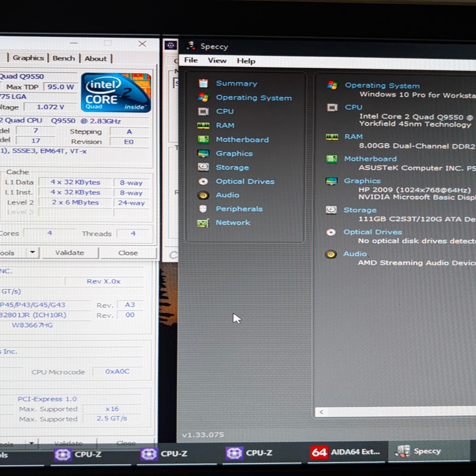This screenshot has height=476, width=476.
Task: Select Peripherals mouse icon in Speccy sidebar
Action: [x=203, y=209]
